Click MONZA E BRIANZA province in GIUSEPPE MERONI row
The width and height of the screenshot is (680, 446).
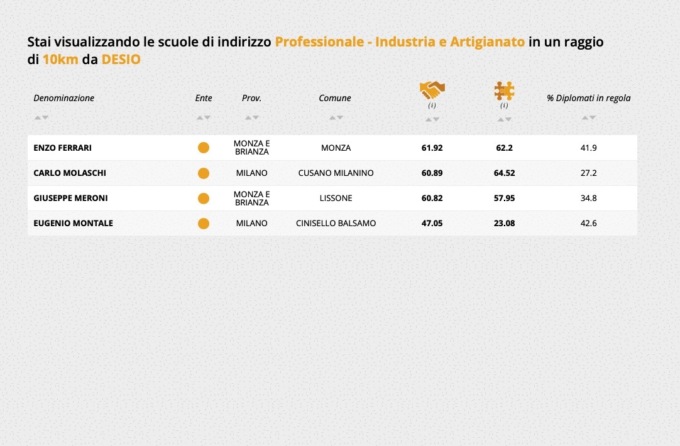click(x=252, y=198)
